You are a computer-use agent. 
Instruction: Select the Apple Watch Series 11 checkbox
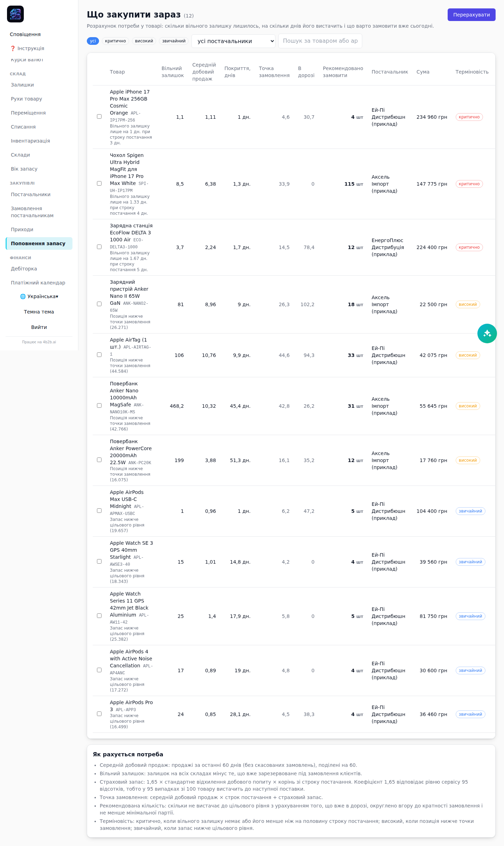[99, 616]
